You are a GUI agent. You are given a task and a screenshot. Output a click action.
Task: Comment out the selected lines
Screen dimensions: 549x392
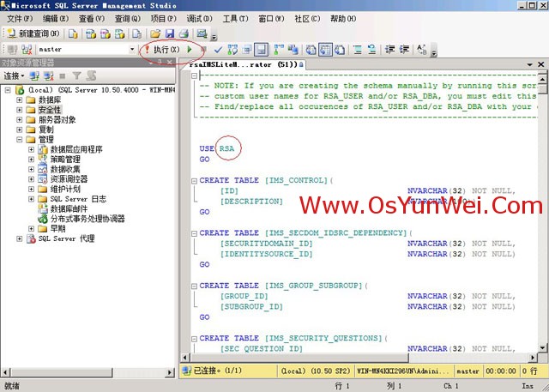tap(358, 50)
